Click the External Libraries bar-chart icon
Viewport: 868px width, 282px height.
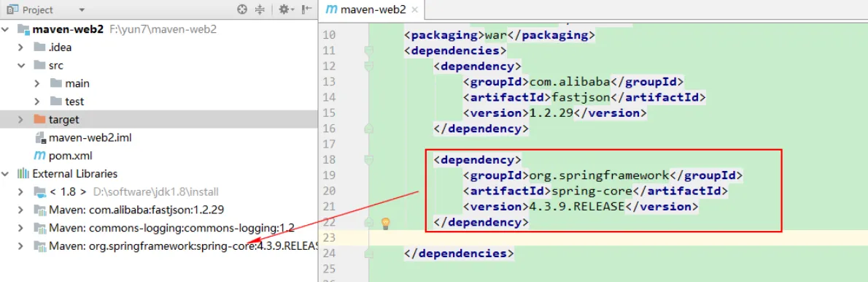pyautogui.click(x=23, y=173)
